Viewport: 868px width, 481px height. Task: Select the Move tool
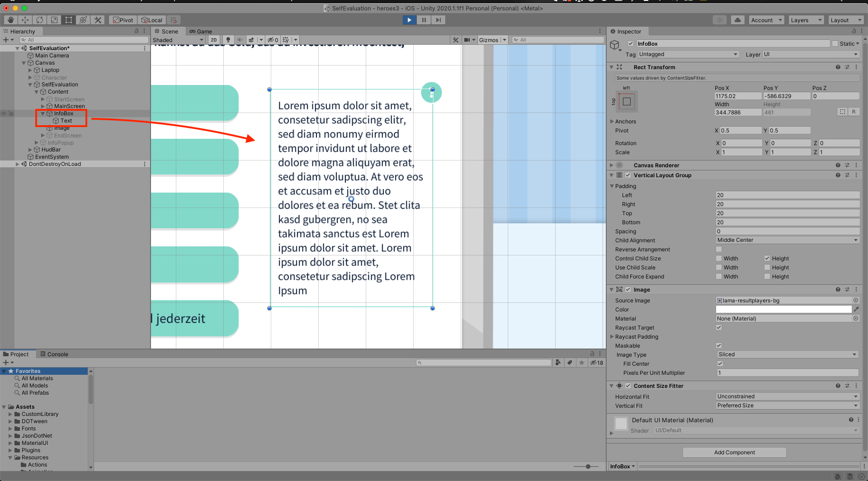click(25, 20)
